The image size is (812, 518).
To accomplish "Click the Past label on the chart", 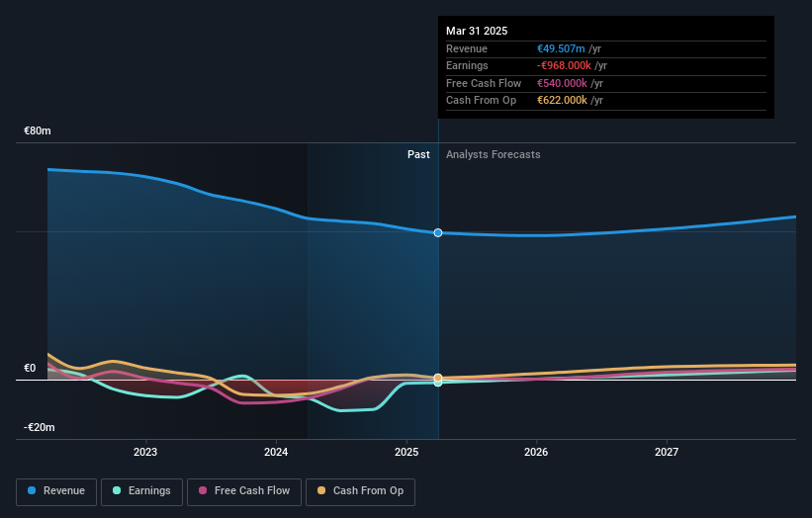I will point(418,155).
